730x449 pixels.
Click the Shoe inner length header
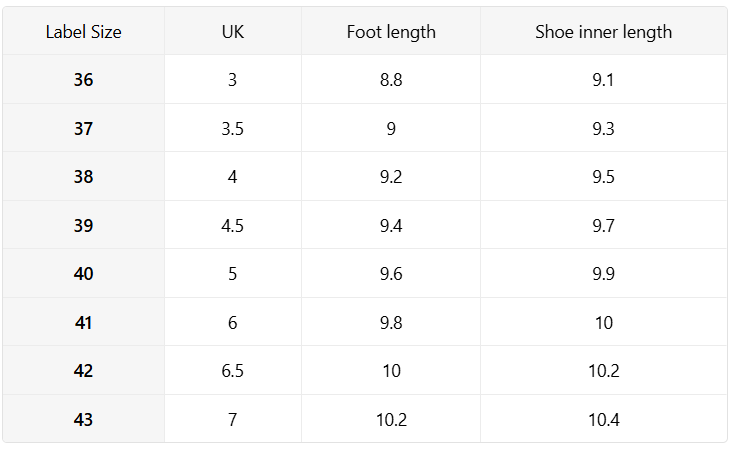tap(603, 31)
